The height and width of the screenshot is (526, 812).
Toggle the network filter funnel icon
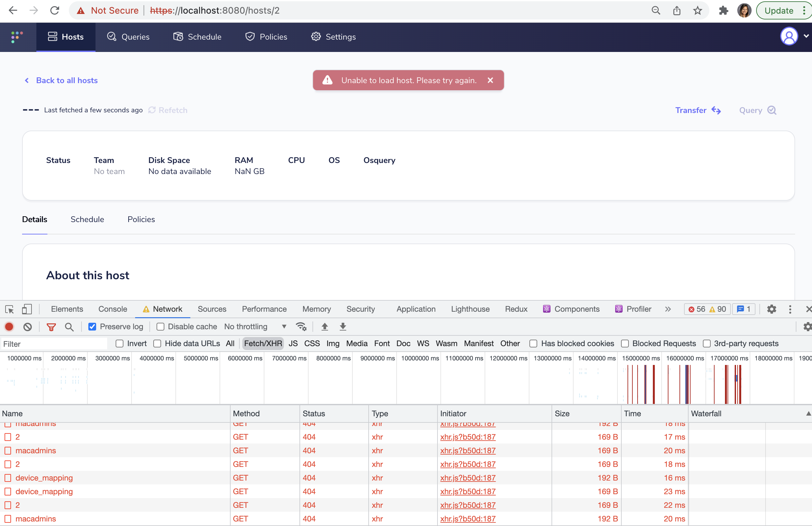pyautogui.click(x=51, y=326)
